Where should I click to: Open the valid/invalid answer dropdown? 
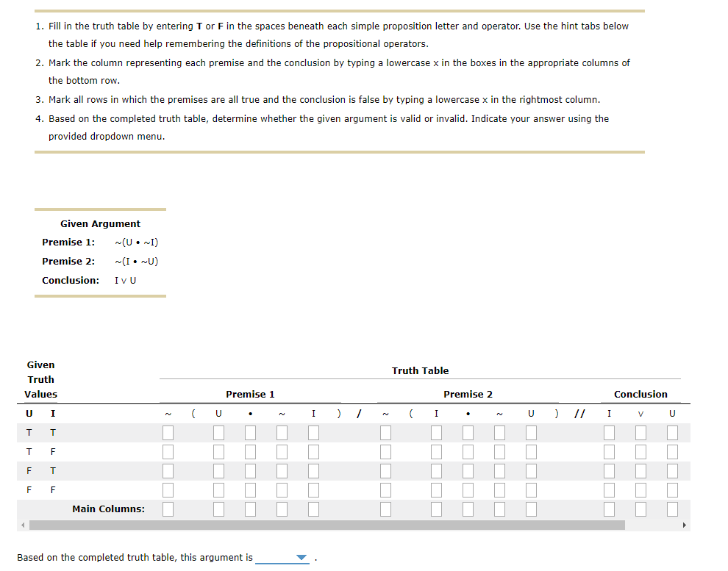[x=283, y=558]
